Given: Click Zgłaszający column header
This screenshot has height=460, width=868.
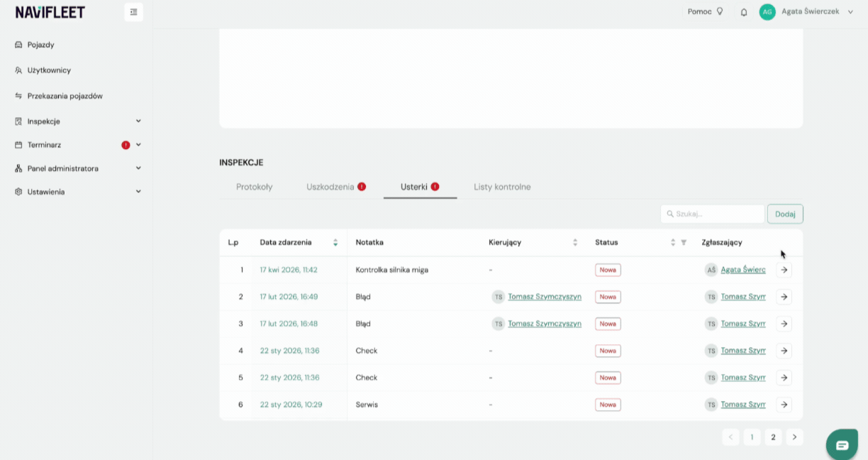Looking at the screenshot, I should click(x=722, y=242).
